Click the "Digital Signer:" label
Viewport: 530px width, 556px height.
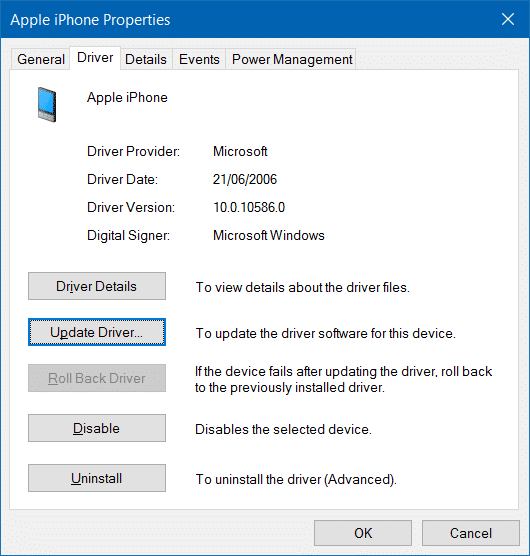click(128, 236)
